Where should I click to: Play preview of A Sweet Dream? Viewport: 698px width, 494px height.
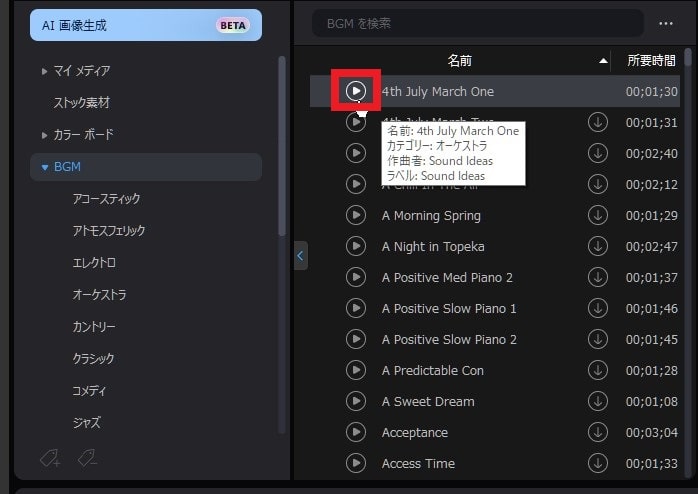click(x=356, y=401)
